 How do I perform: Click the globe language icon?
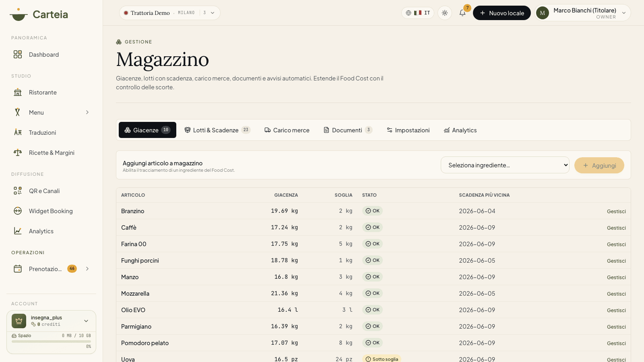[409, 13]
